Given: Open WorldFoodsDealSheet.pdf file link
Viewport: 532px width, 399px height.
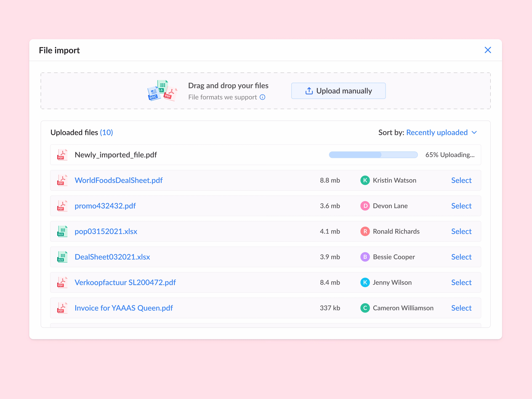Looking at the screenshot, I should point(119,180).
